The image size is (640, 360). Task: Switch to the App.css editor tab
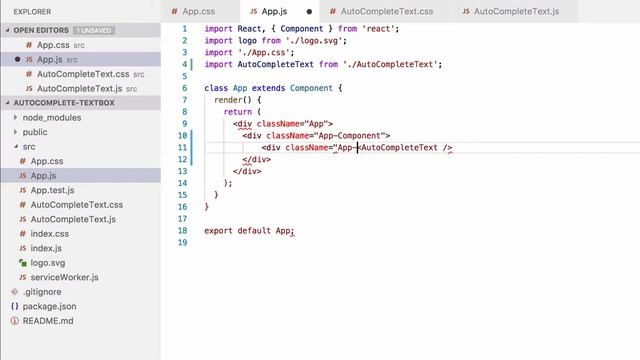point(199,11)
